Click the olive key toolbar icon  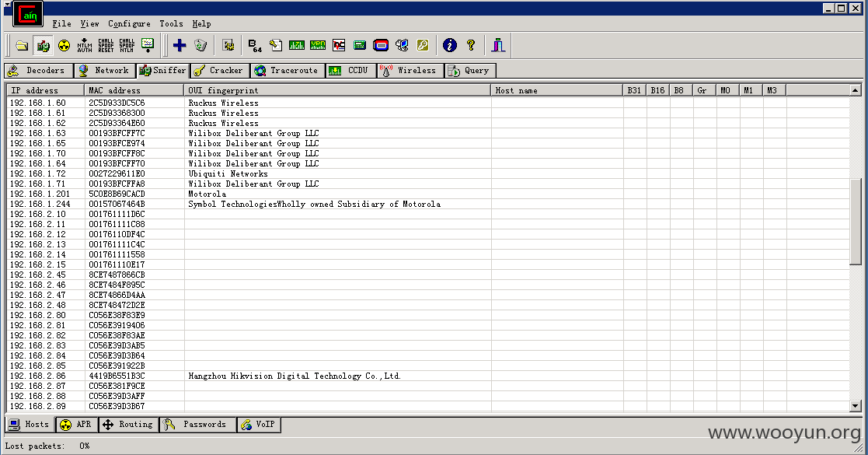[x=423, y=45]
